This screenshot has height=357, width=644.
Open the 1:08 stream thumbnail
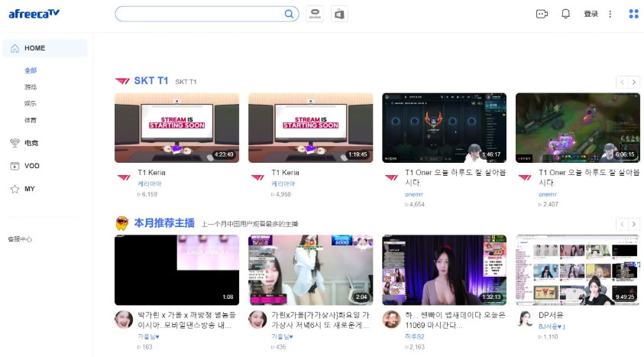pyautogui.click(x=176, y=270)
